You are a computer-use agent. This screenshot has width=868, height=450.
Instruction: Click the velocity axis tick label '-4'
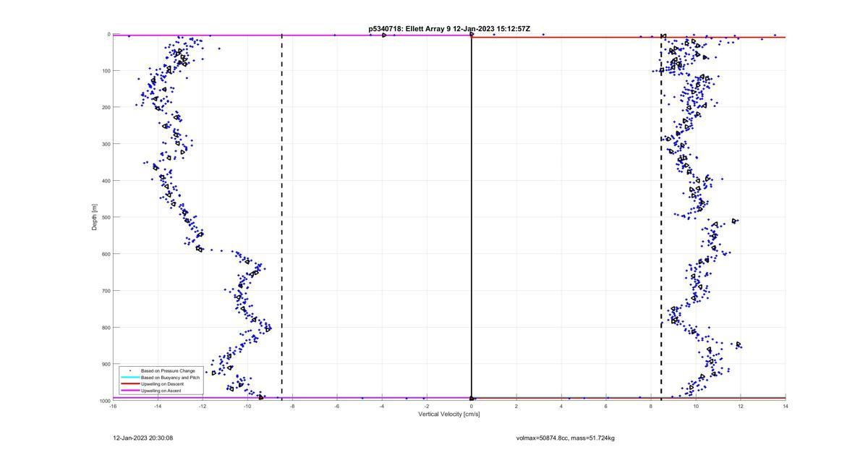coord(382,407)
